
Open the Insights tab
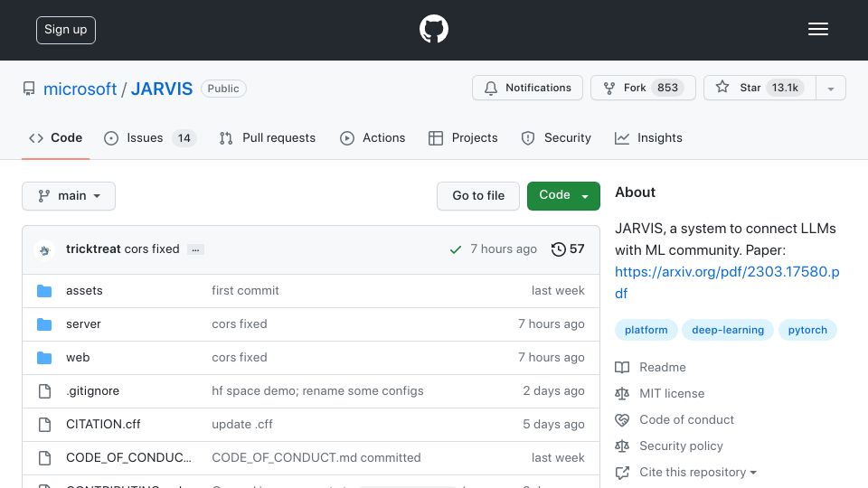click(648, 137)
